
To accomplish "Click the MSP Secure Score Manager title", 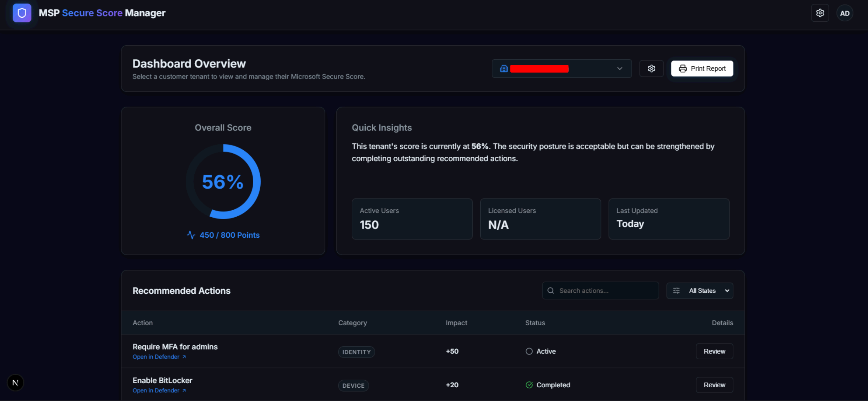I will coord(102,13).
